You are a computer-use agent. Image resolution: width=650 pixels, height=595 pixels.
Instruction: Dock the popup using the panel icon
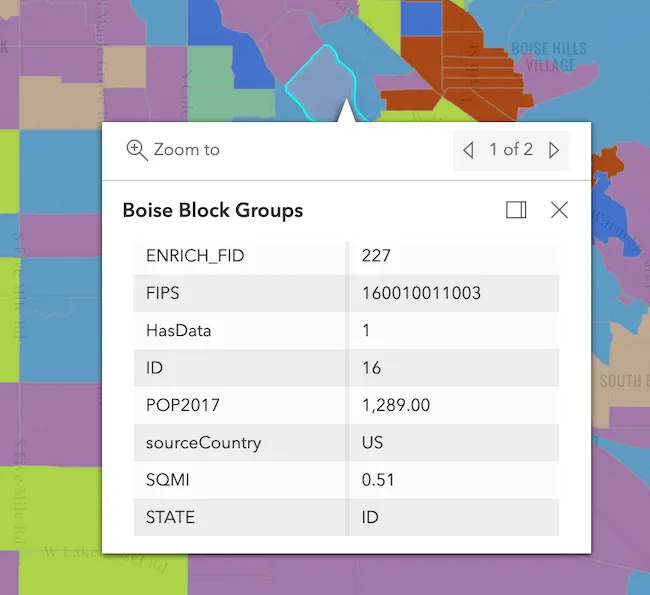pos(516,210)
